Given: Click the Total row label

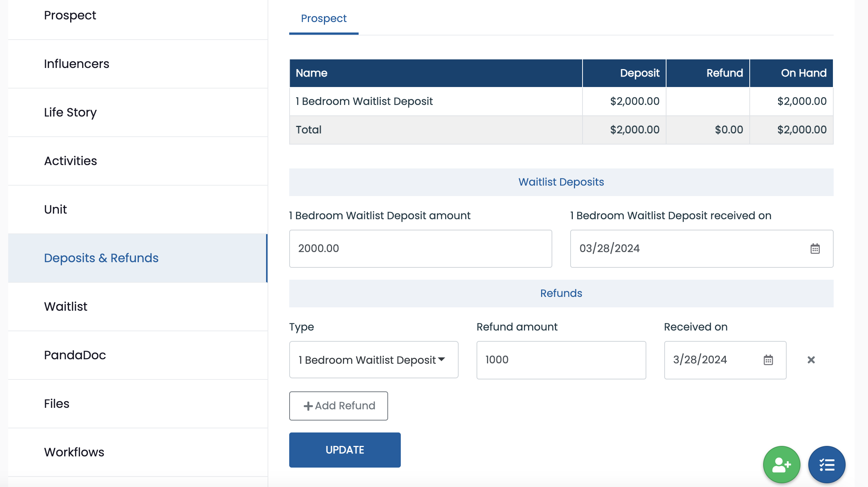Looking at the screenshot, I should click(309, 130).
